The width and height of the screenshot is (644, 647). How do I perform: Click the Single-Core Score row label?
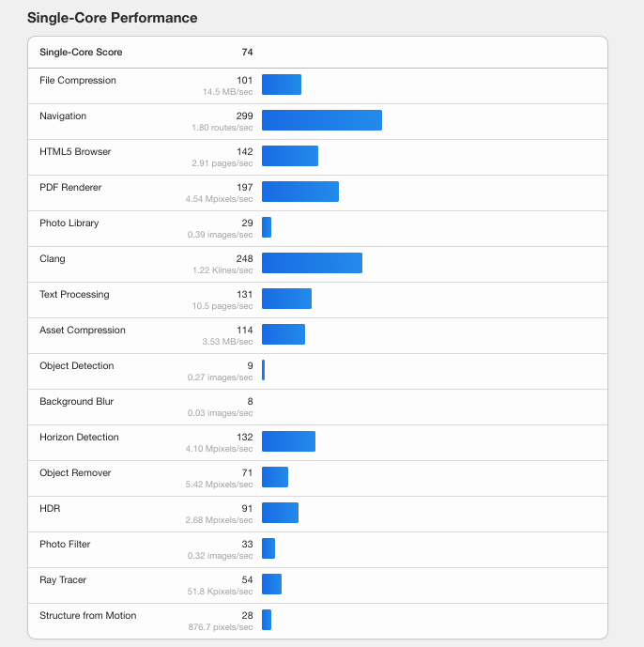click(81, 53)
